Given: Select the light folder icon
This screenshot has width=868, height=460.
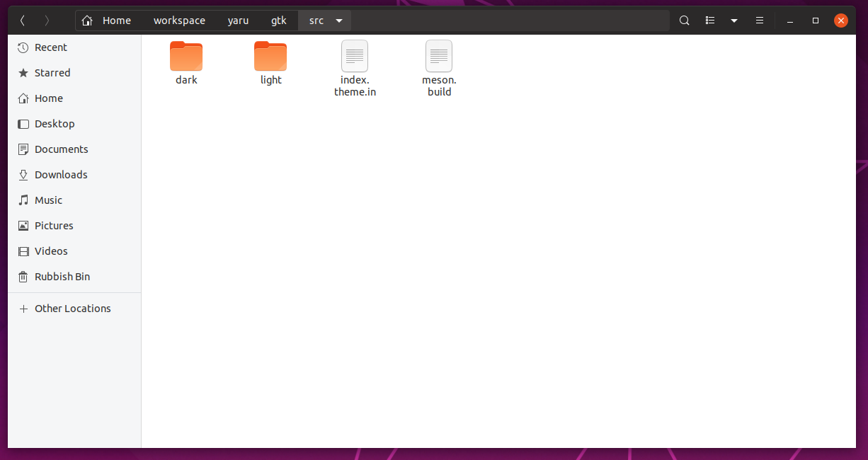Looking at the screenshot, I should coord(270,56).
